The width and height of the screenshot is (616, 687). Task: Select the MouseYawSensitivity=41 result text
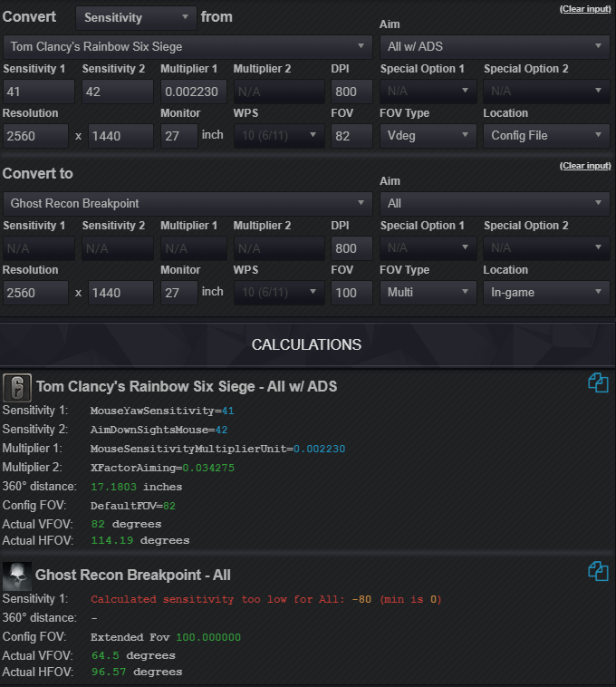[x=162, y=411]
